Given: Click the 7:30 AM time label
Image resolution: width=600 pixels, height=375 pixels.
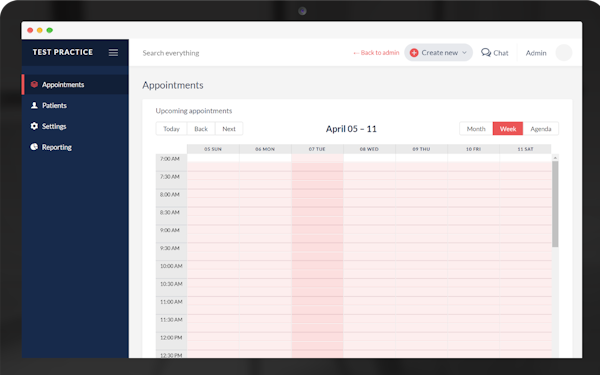Looking at the screenshot, I should coord(170,176).
